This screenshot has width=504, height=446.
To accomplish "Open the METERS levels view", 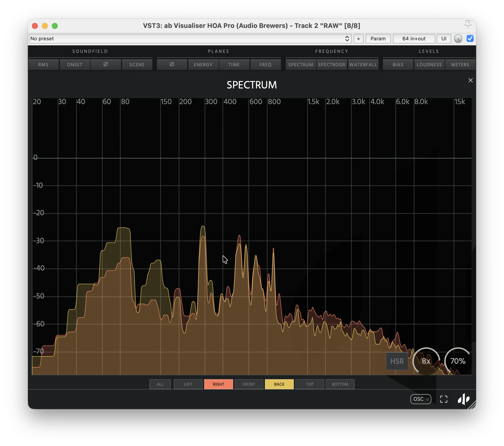I will point(460,65).
